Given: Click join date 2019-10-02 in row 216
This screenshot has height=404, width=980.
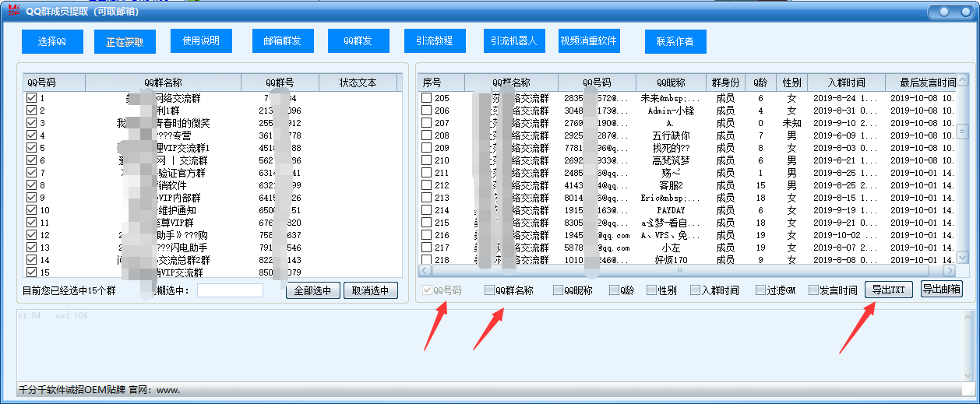Looking at the screenshot, I should pos(846,235).
